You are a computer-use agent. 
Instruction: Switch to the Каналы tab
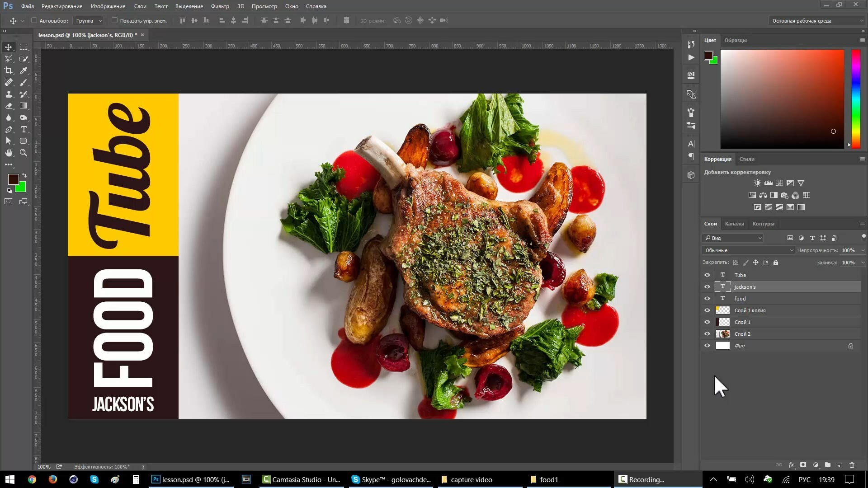[x=734, y=224]
